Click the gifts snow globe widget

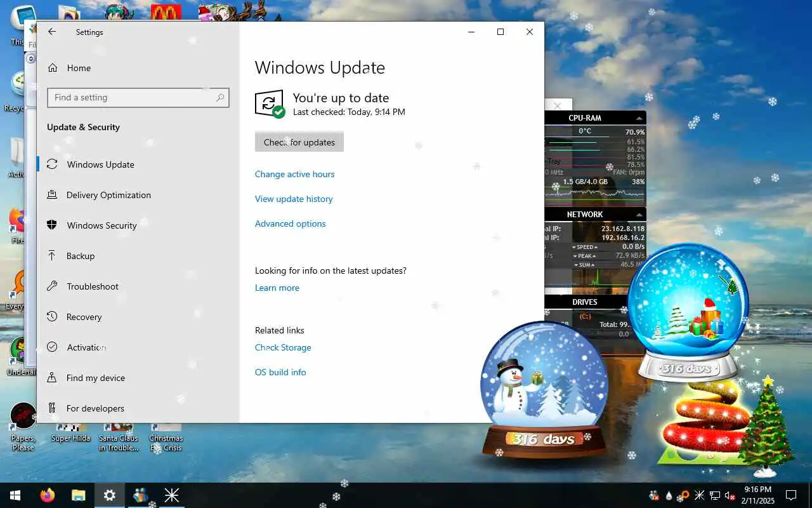point(688,311)
